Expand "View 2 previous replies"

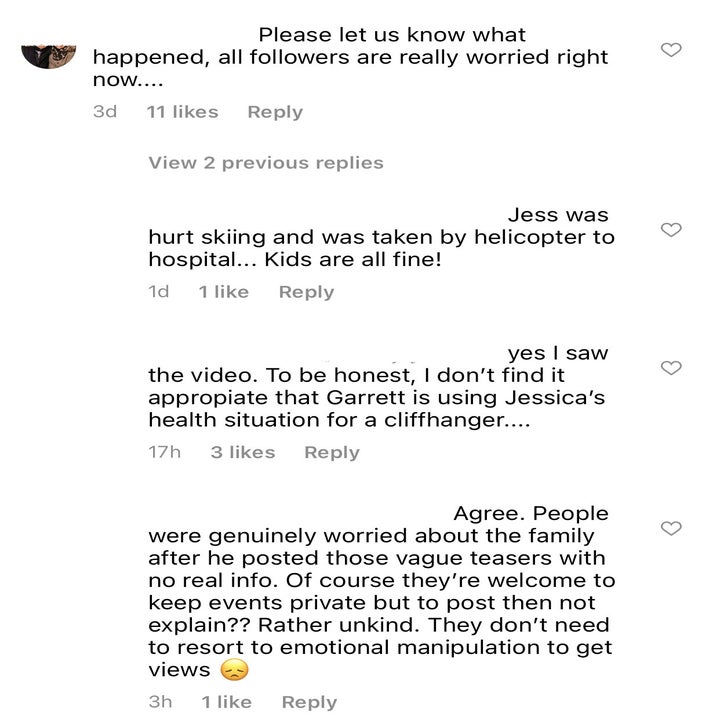coord(265,163)
